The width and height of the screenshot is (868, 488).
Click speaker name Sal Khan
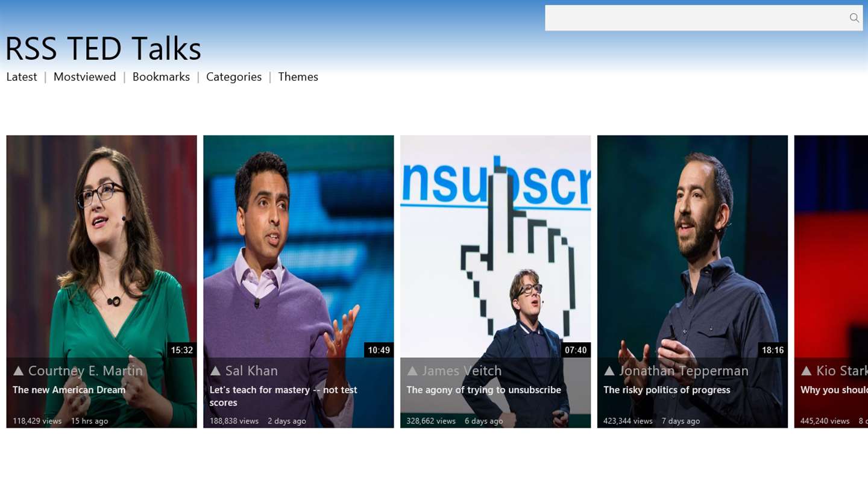(251, 371)
